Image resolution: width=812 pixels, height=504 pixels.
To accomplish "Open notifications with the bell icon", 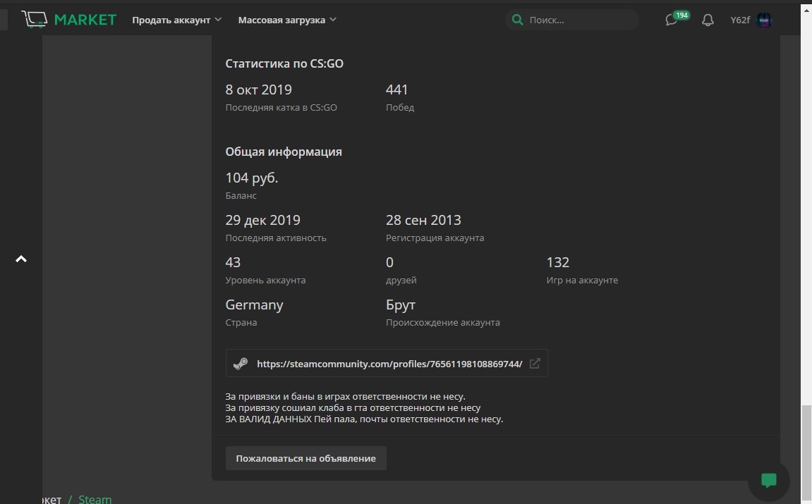I will (708, 20).
